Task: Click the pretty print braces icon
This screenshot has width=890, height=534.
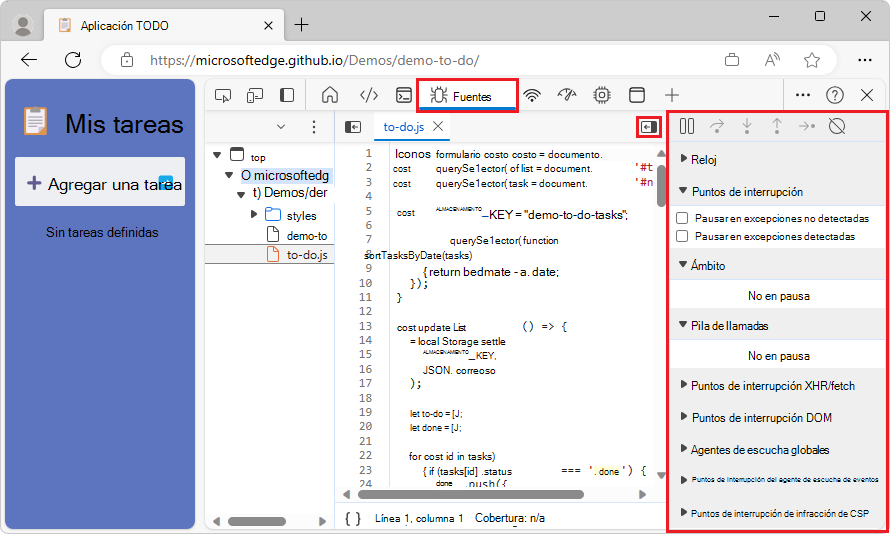Action: tap(353, 518)
